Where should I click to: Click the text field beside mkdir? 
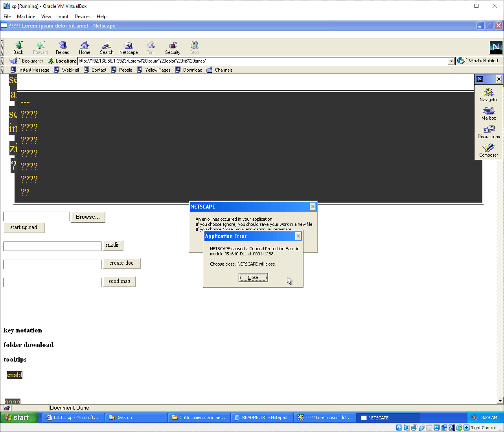[52, 246]
